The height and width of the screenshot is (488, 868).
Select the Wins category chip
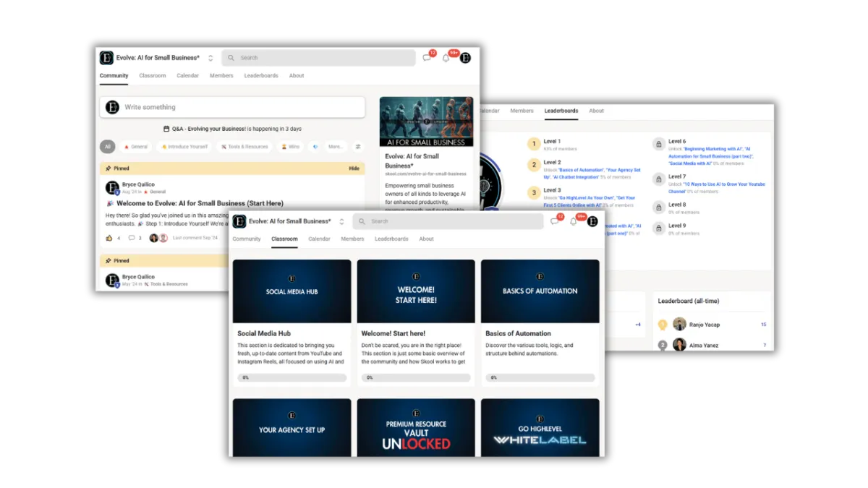(x=291, y=147)
